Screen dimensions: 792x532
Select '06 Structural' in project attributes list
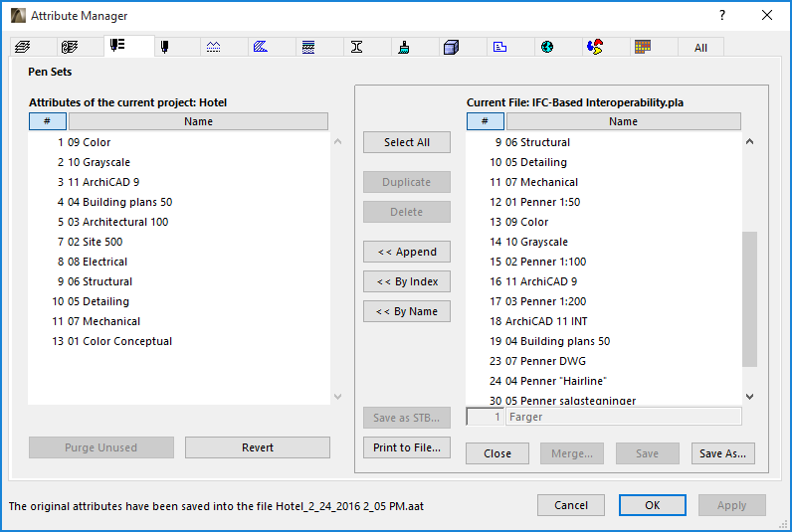(179, 281)
